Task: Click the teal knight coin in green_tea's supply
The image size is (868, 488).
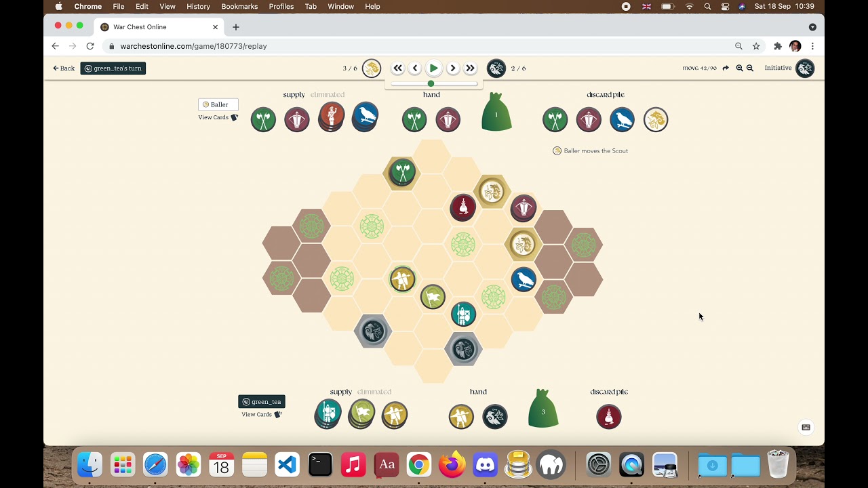Action: [328, 414]
